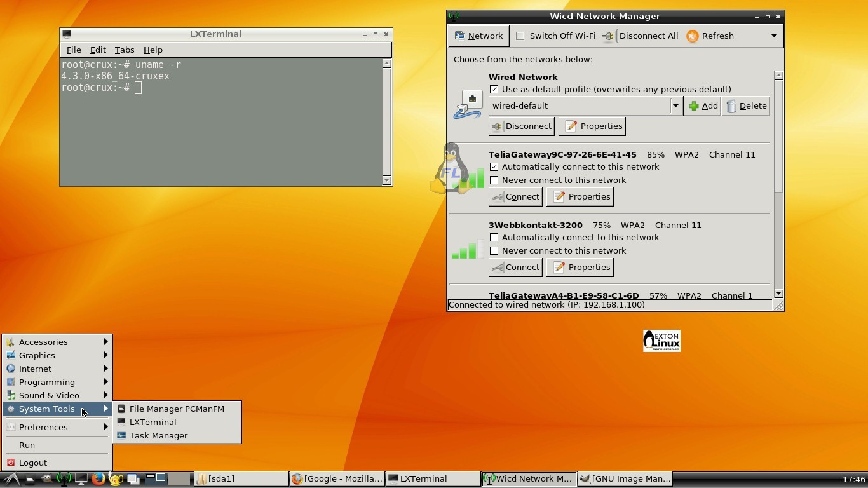This screenshot has height=488, width=868.
Task: Activate the Wicd Network M... taskbar button
Action: coord(529,479)
